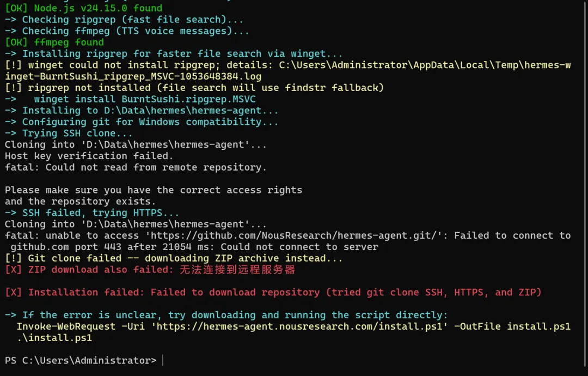Viewport: 588px width, 376px height.
Task: Click the Trying SSH clone line
Action: (x=69, y=133)
